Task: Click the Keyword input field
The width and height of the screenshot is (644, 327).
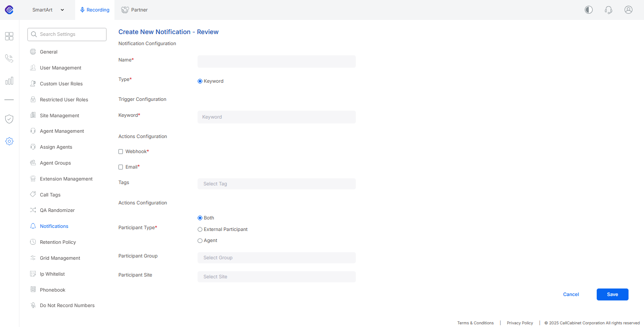Action: 277,117
